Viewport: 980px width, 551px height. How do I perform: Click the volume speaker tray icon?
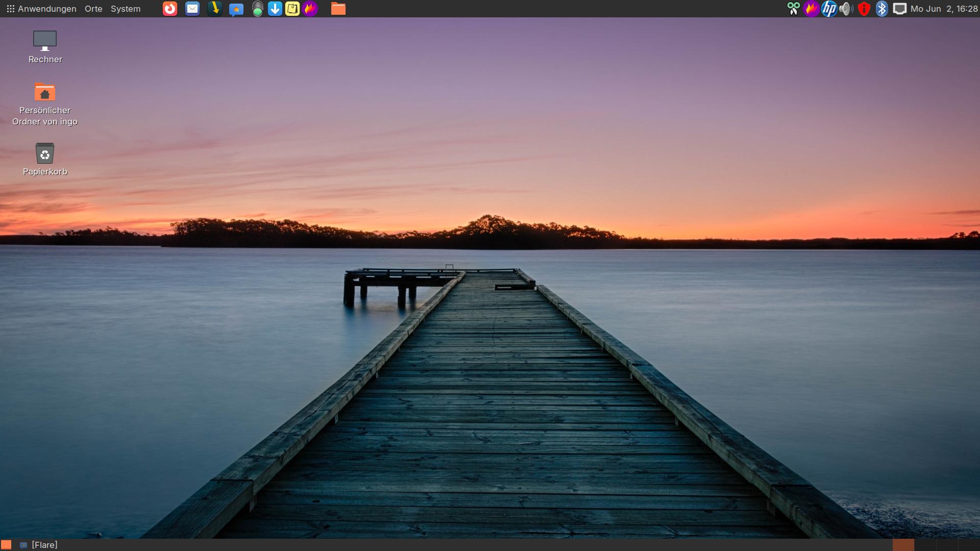[x=846, y=9]
